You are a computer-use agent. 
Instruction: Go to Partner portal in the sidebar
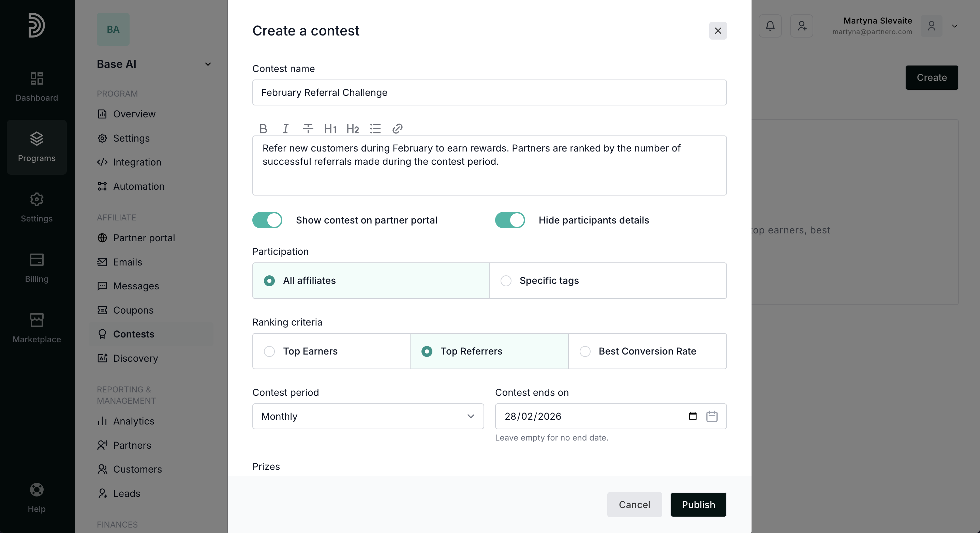(x=144, y=238)
